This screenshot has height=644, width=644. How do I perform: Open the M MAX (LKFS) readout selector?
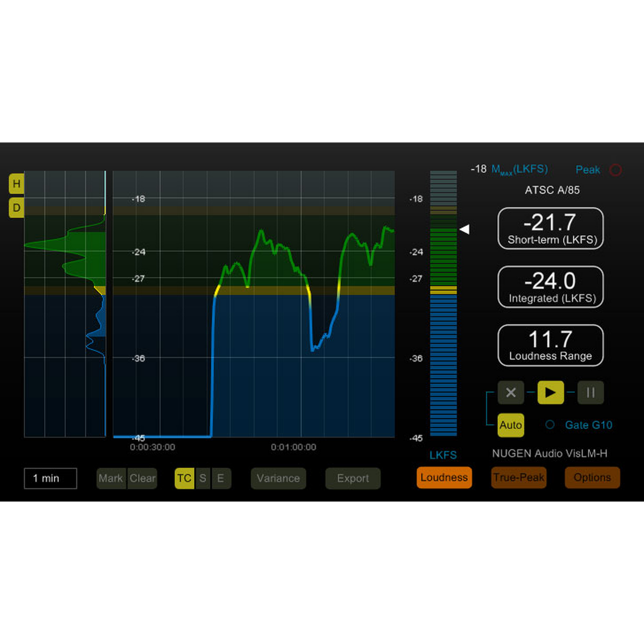tap(519, 169)
